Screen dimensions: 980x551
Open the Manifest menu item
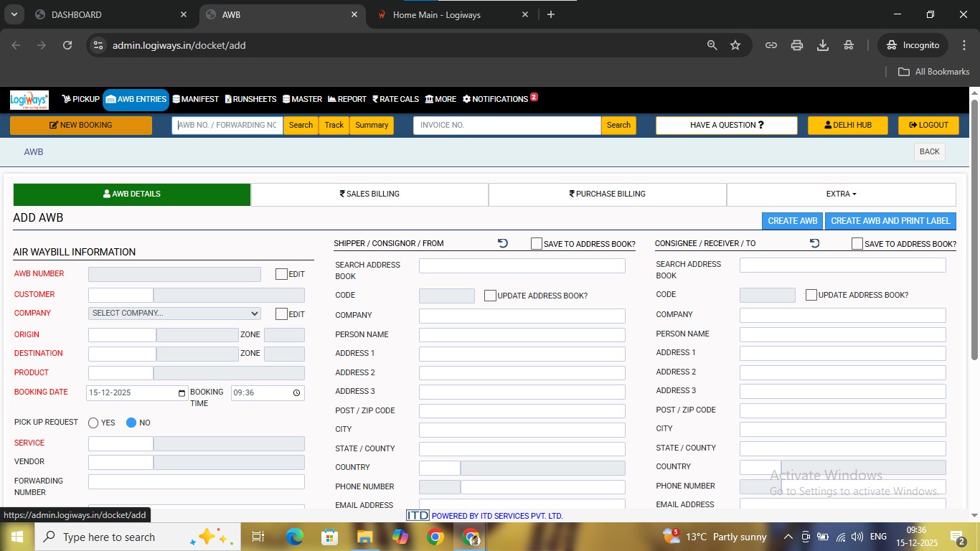pyautogui.click(x=196, y=99)
